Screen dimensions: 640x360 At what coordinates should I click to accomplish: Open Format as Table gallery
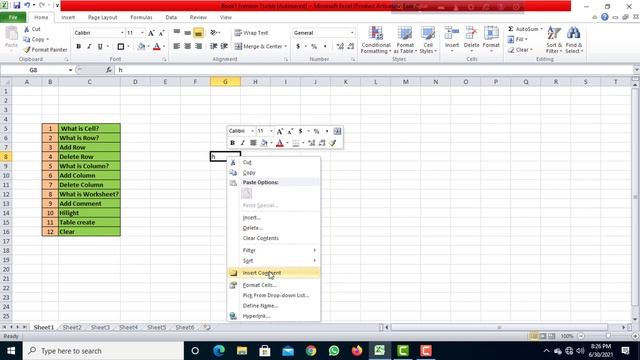(x=405, y=40)
